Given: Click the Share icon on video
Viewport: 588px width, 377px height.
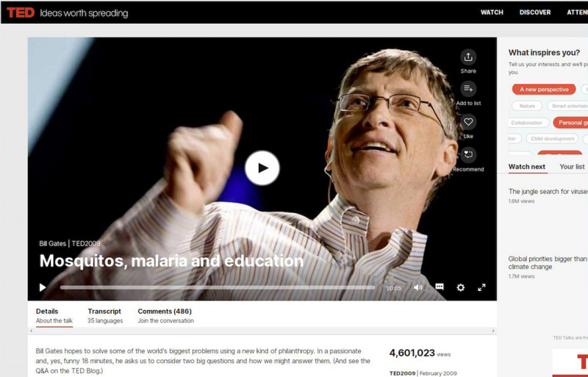Looking at the screenshot, I should [x=468, y=57].
